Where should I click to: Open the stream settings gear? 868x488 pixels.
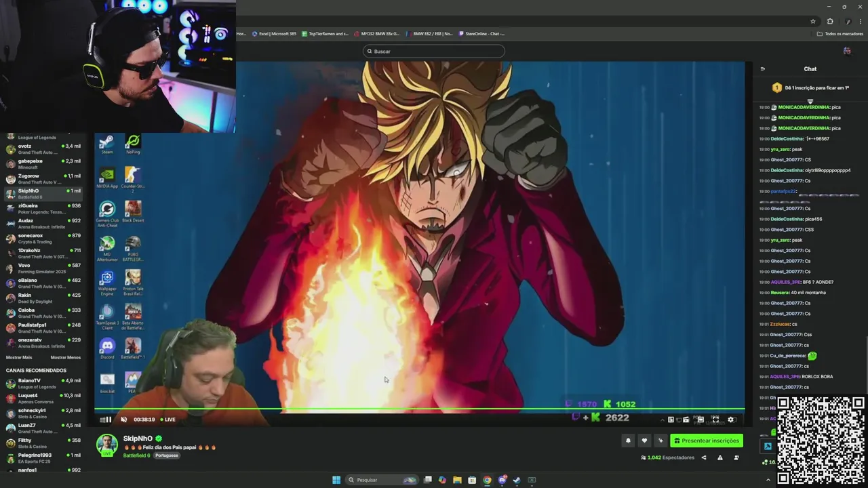point(731,420)
